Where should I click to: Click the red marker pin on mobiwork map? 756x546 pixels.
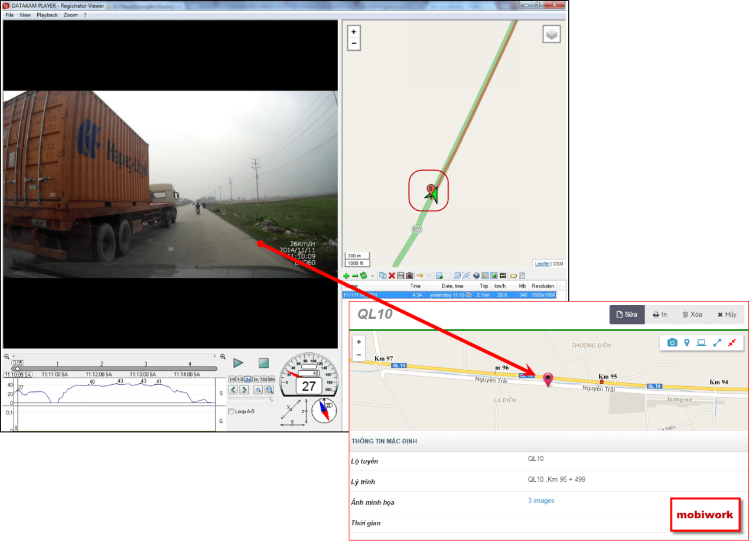point(548,380)
